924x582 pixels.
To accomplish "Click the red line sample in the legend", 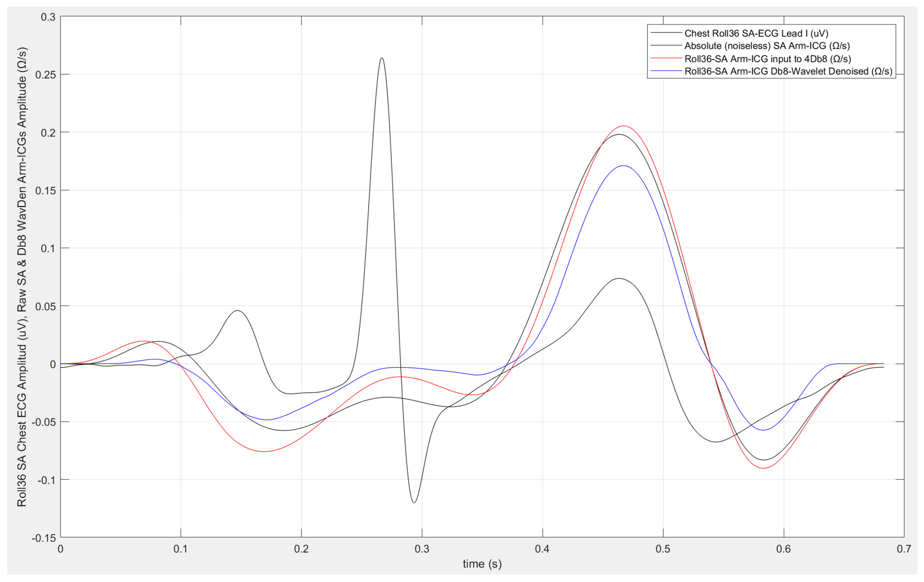I will click(x=667, y=58).
